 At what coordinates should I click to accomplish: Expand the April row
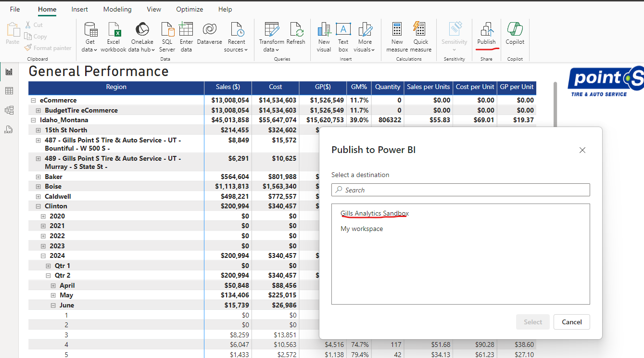tap(53, 286)
